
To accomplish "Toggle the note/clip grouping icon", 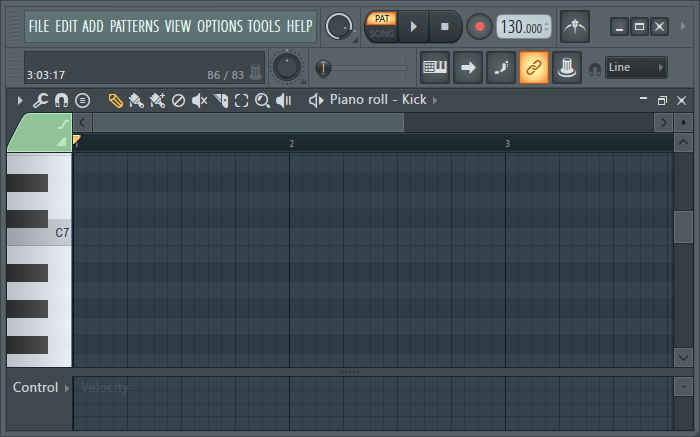I will click(x=501, y=67).
